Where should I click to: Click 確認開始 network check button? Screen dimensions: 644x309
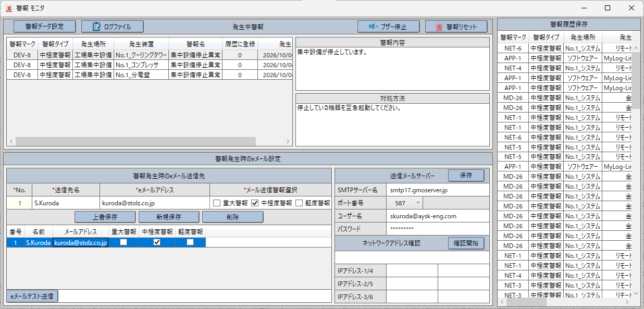tap(466, 243)
